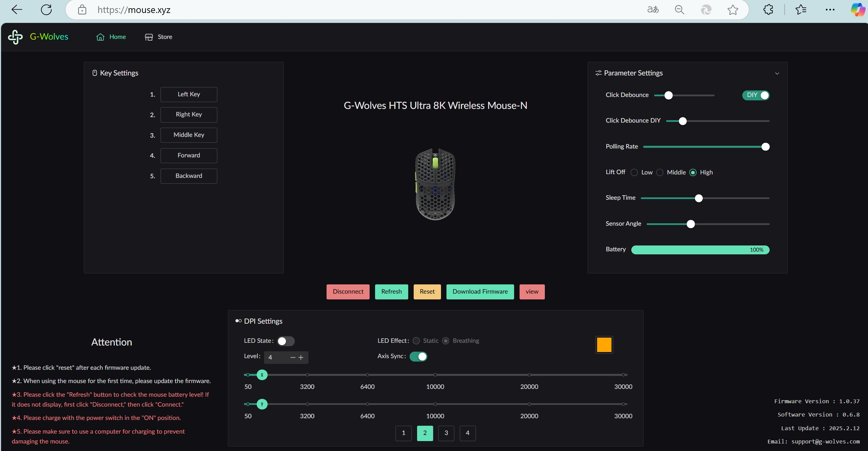Toggle the LED State switch
Viewport: 868px width, 451px height.
tap(286, 341)
